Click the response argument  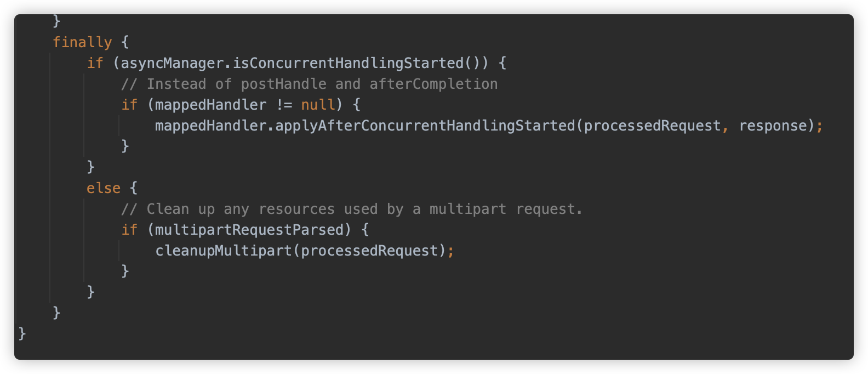(773, 126)
